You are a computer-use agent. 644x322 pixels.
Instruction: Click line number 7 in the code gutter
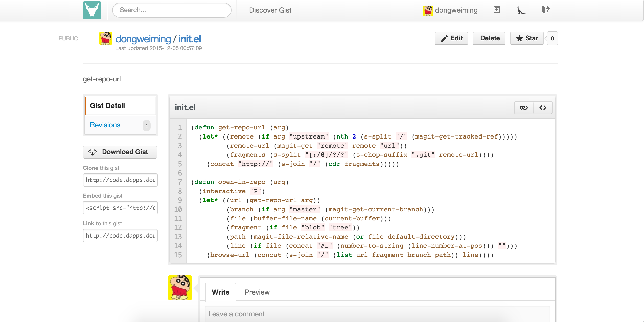click(x=180, y=182)
